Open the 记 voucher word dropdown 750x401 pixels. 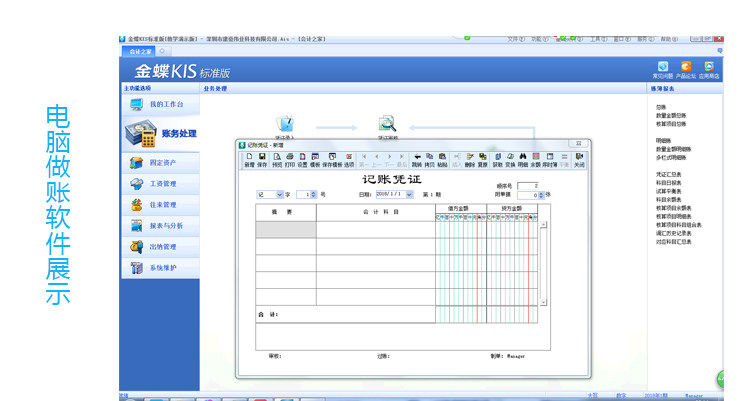click(x=280, y=194)
